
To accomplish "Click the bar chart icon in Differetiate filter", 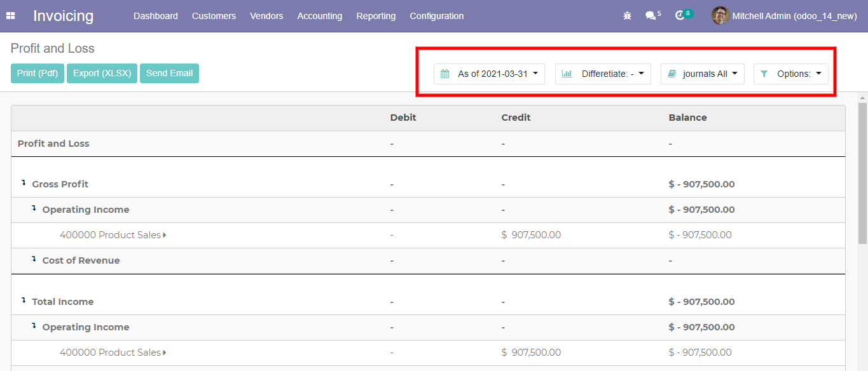I will 567,74.
